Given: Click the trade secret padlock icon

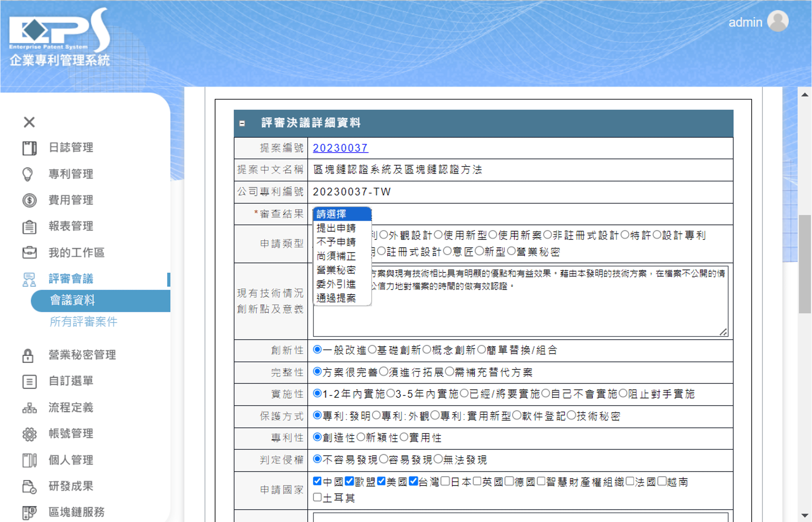Looking at the screenshot, I should click(28, 355).
